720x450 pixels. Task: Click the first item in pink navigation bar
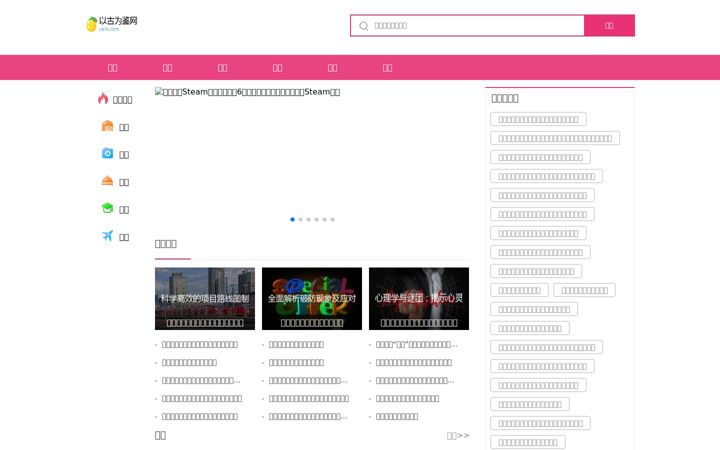click(112, 68)
